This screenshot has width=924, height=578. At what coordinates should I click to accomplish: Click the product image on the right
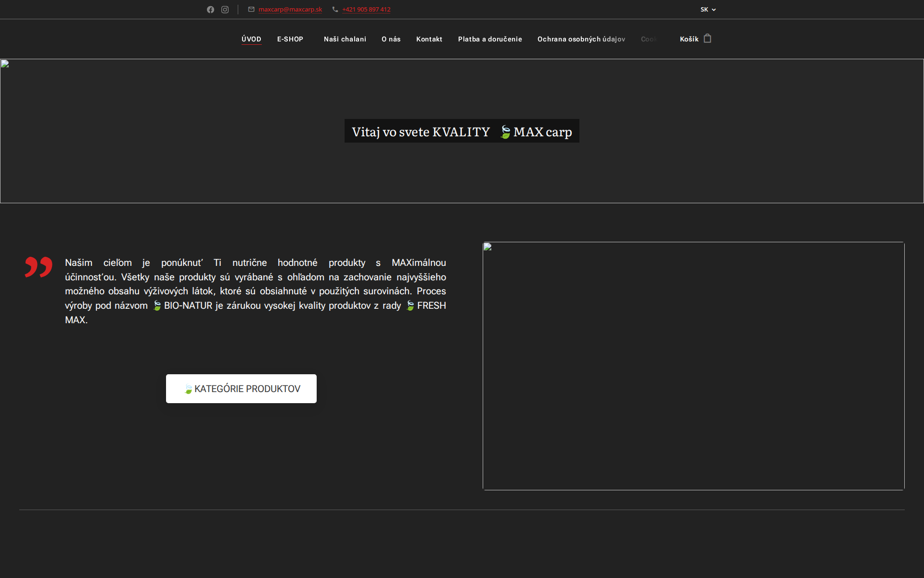(x=693, y=366)
